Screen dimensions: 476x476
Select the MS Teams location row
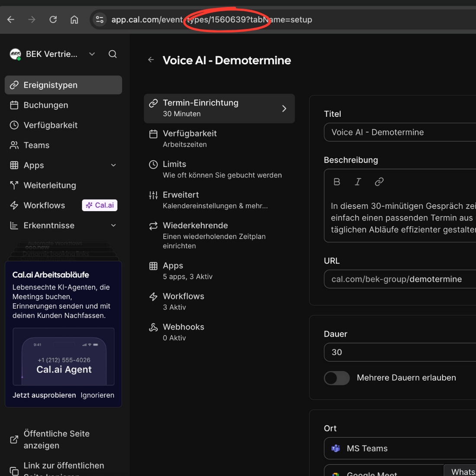pos(400,448)
